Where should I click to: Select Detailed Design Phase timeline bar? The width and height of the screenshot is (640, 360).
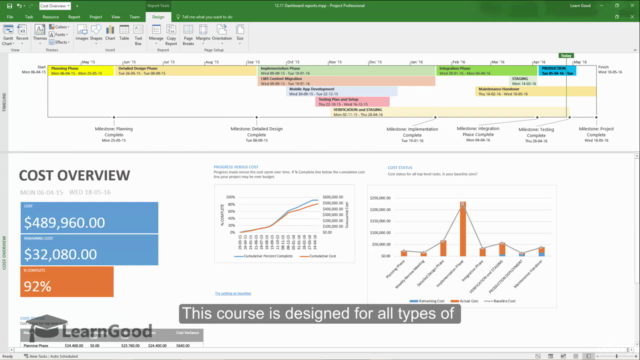click(186, 71)
